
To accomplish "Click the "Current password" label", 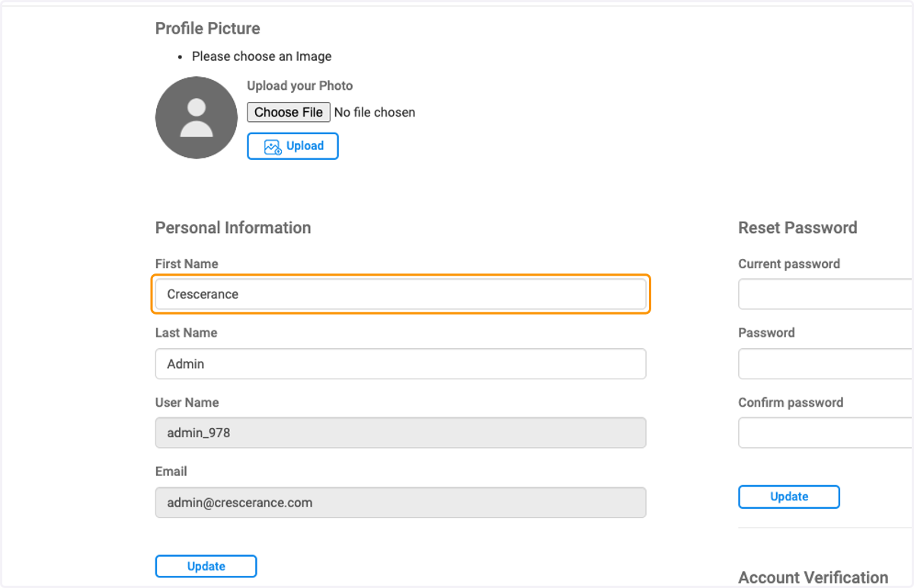I will coord(789,264).
